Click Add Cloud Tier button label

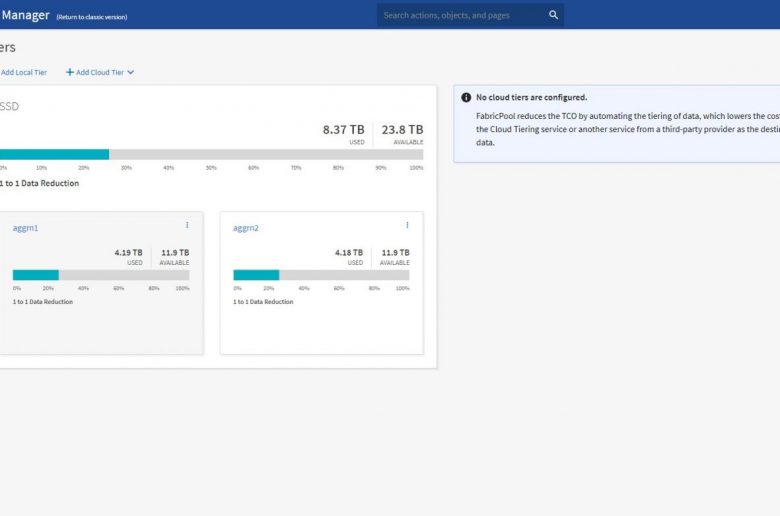click(x=99, y=72)
